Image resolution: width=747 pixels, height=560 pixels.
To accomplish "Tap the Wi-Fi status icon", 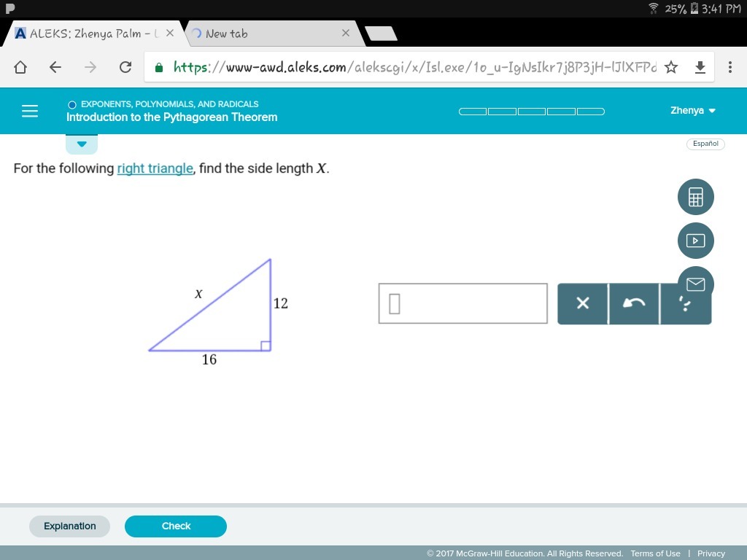I will tap(654, 8).
